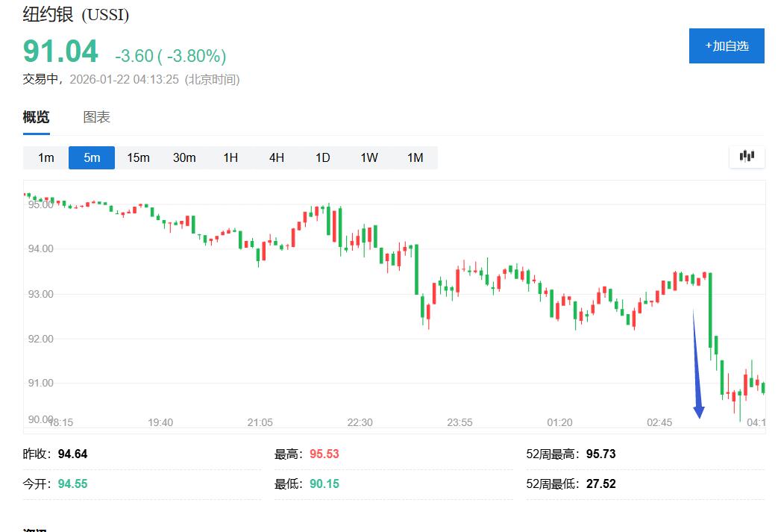778x532 pixels.
Task: Switch to the 概览 tab
Action: pos(36,117)
